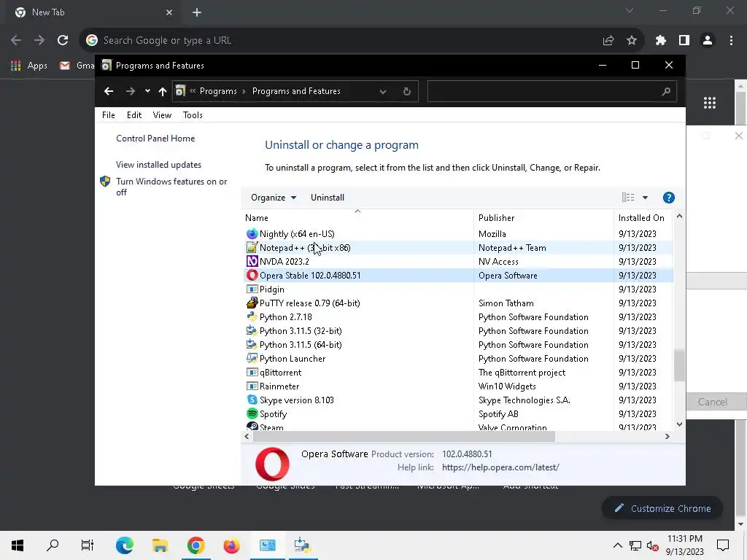The image size is (747, 560).
Task: Sort by Installed On column header
Action: tap(643, 217)
